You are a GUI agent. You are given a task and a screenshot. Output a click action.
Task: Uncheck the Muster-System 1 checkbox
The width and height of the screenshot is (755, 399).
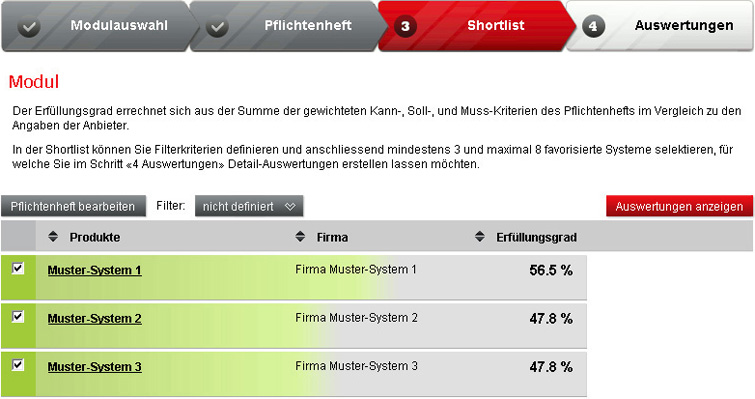pos(18,268)
